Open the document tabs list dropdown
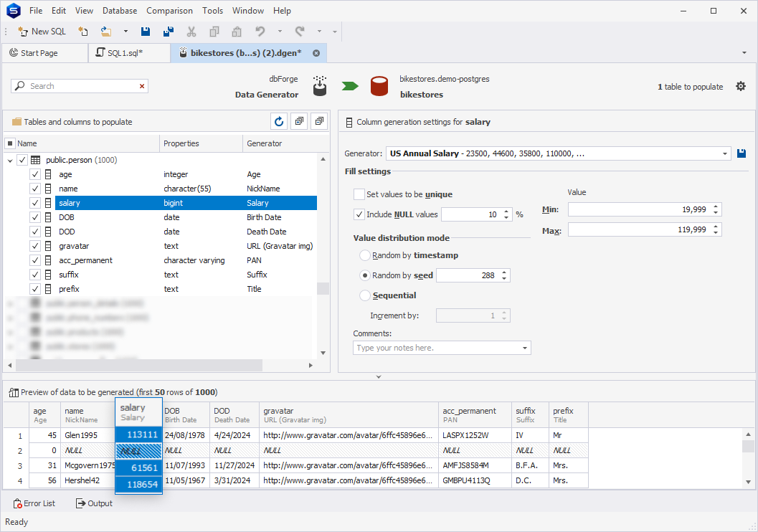758x532 pixels. pyautogui.click(x=744, y=52)
